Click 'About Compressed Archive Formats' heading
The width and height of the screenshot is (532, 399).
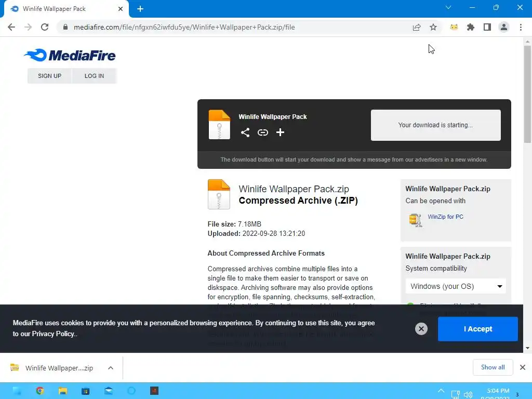coord(266,253)
